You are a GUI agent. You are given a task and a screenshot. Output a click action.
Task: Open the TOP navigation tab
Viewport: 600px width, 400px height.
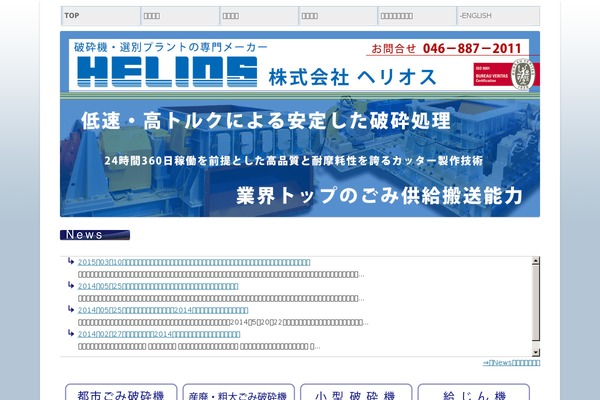[101, 16]
